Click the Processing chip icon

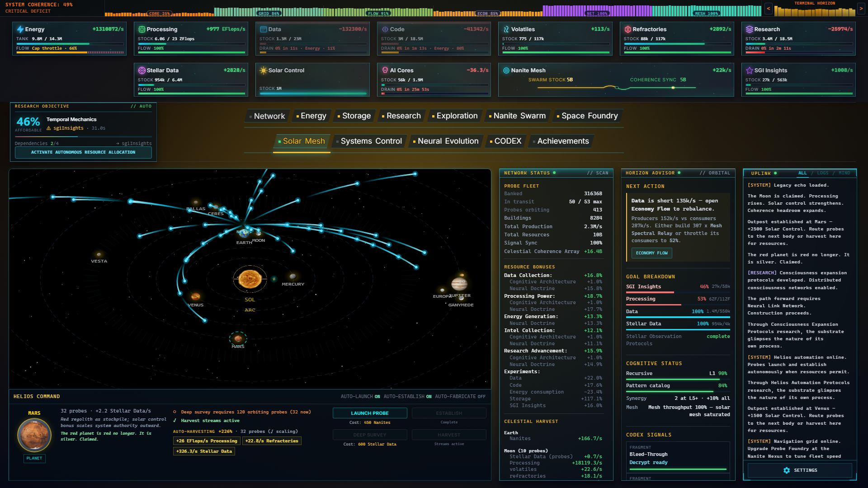pyautogui.click(x=142, y=29)
